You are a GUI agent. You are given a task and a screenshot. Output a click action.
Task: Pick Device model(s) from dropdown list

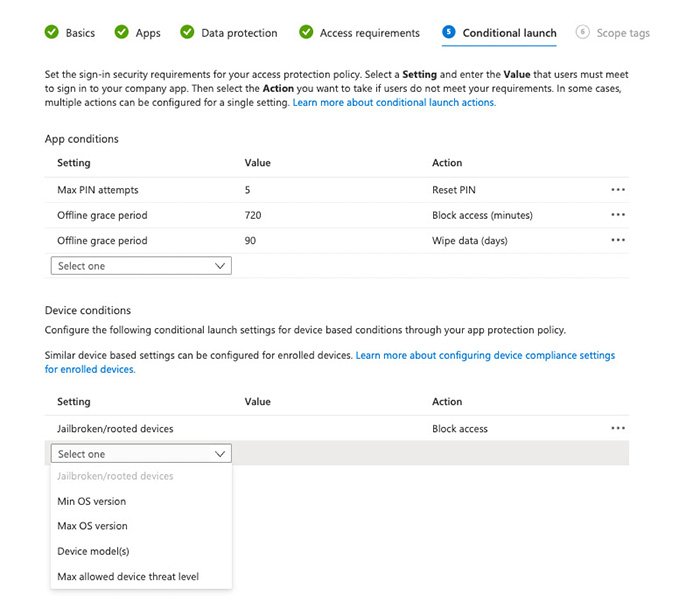point(93,551)
